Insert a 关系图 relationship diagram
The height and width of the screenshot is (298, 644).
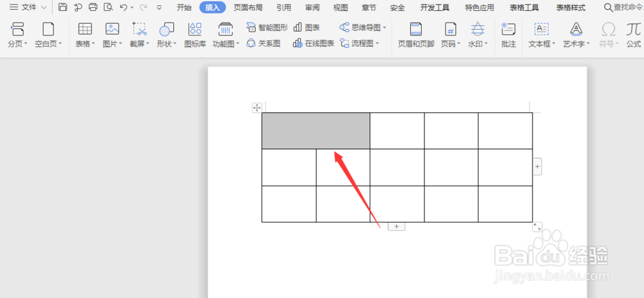click(x=263, y=43)
